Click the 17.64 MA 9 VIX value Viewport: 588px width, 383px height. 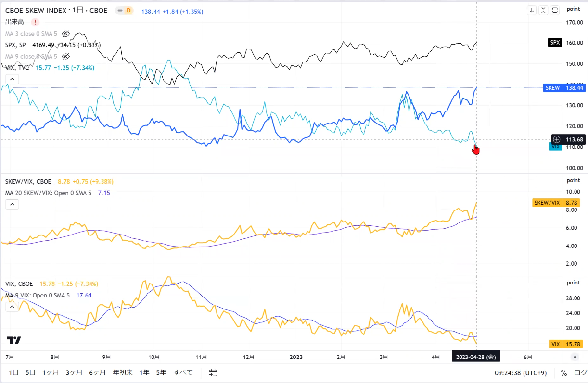pos(85,295)
